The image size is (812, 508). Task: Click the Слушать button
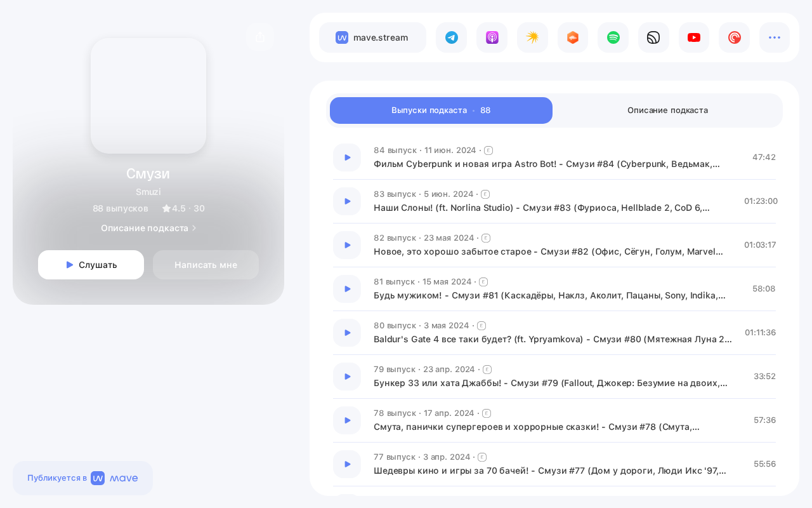click(91, 265)
